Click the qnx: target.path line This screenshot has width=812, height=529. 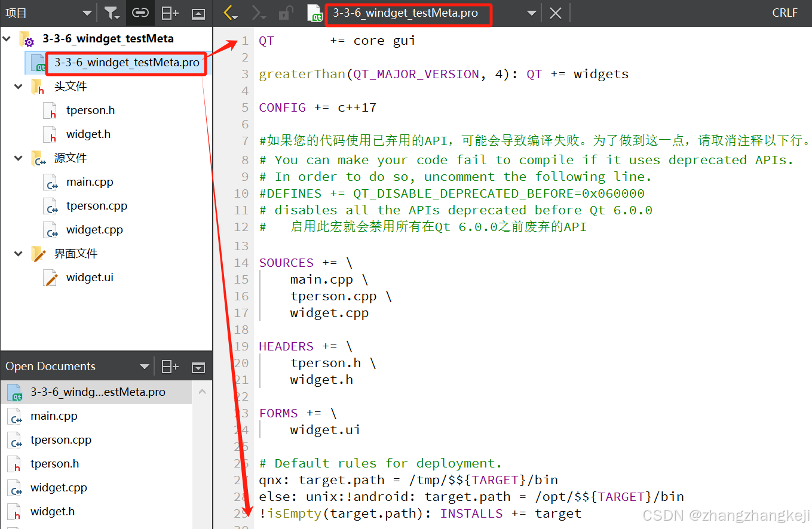408,480
